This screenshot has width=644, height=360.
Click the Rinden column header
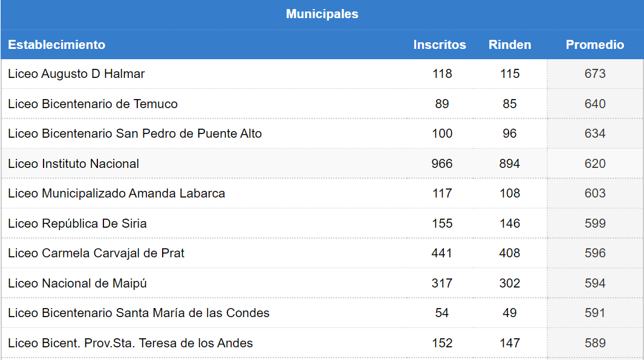coord(510,44)
